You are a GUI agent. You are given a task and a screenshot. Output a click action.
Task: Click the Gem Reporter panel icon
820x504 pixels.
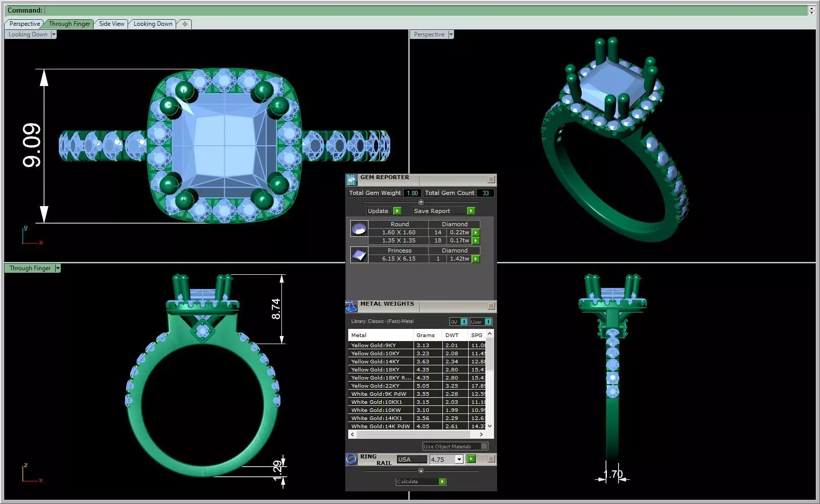tap(351, 180)
